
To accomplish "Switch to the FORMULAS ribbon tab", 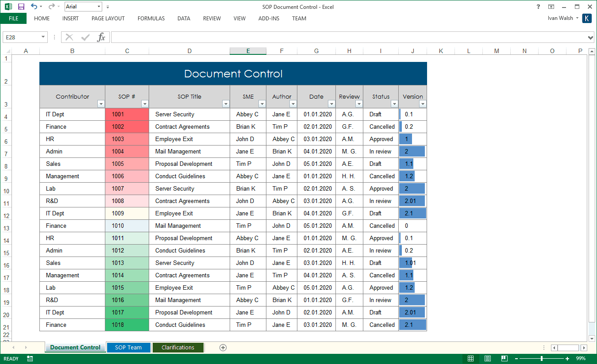I will pos(151,19).
